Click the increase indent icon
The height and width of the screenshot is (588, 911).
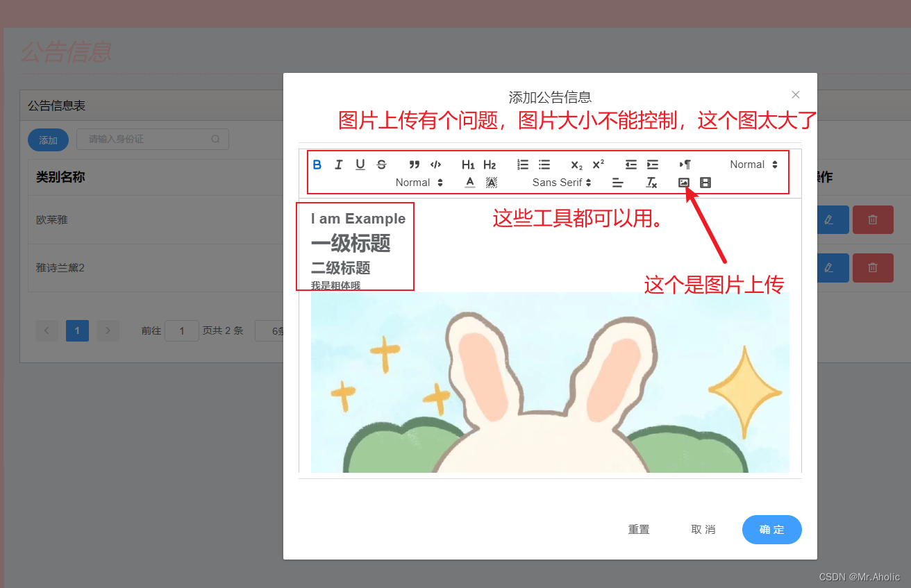tap(653, 165)
